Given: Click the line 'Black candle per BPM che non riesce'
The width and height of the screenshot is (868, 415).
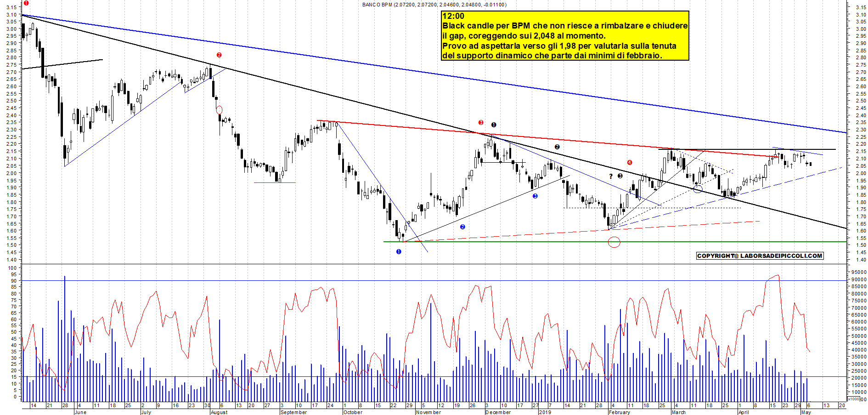Looking at the screenshot, I should 565,26.
